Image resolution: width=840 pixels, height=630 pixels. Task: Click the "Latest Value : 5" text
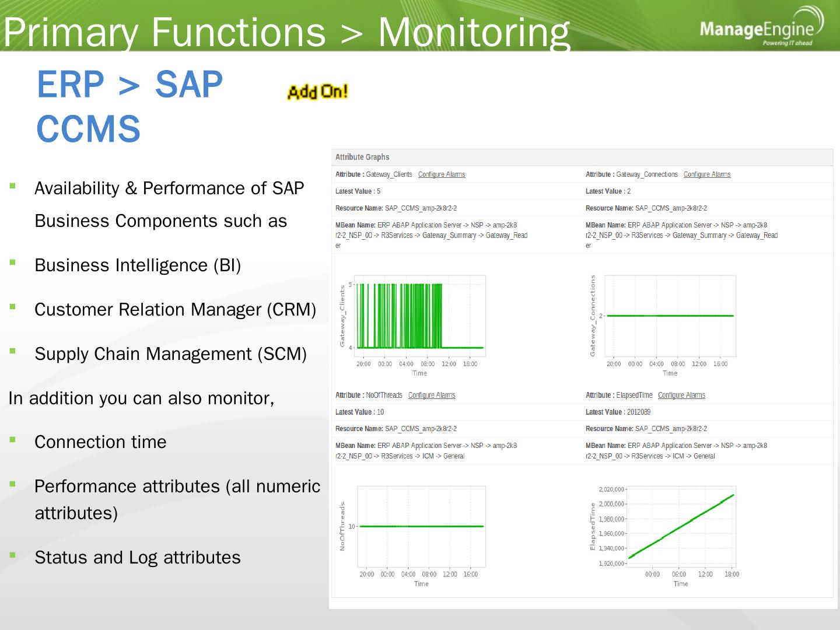[358, 191]
